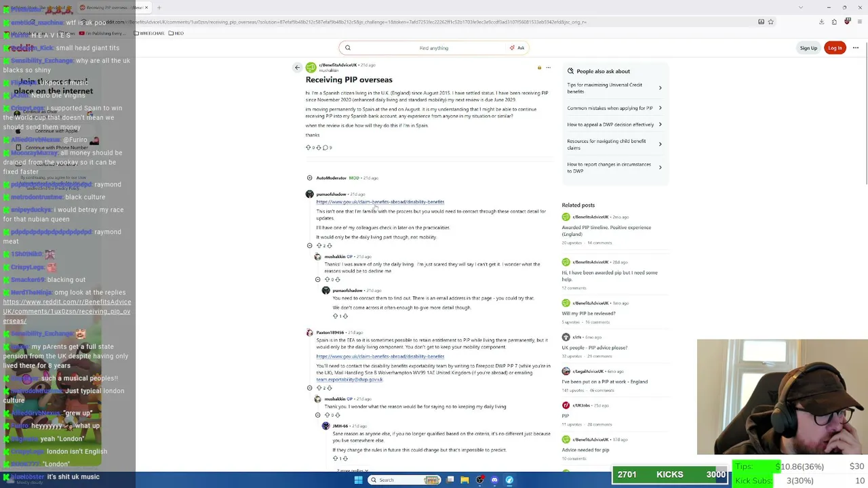Upvote the 'Receiving PIP overseas' post
Screen dimensions: 868x488
[x=308, y=147]
